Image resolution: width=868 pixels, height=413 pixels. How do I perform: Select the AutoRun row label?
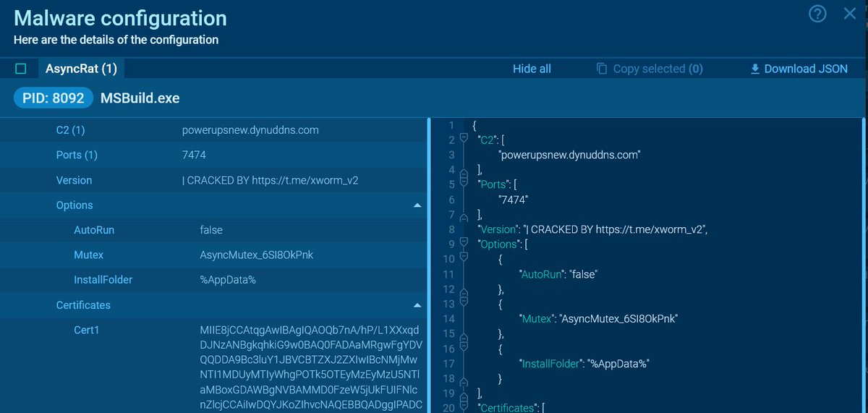click(x=94, y=230)
